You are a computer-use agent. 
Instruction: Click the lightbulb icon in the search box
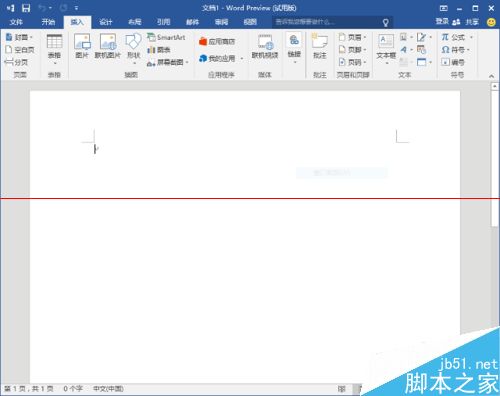(385, 22)
